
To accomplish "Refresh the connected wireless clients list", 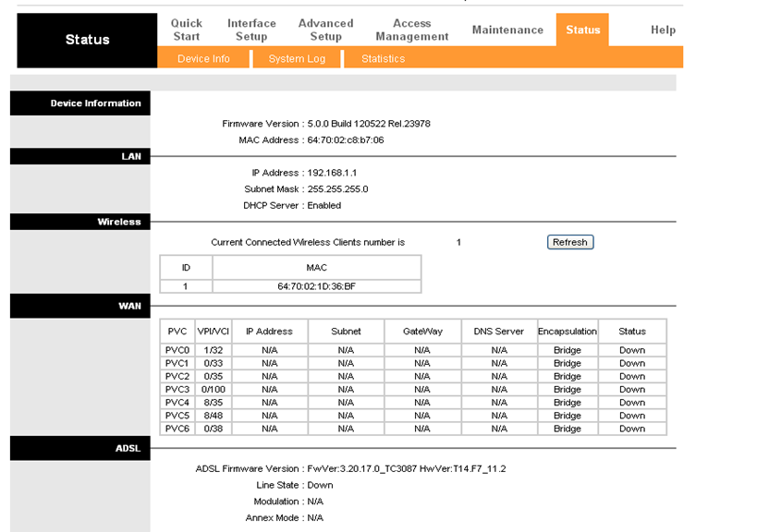I will 570,242.
